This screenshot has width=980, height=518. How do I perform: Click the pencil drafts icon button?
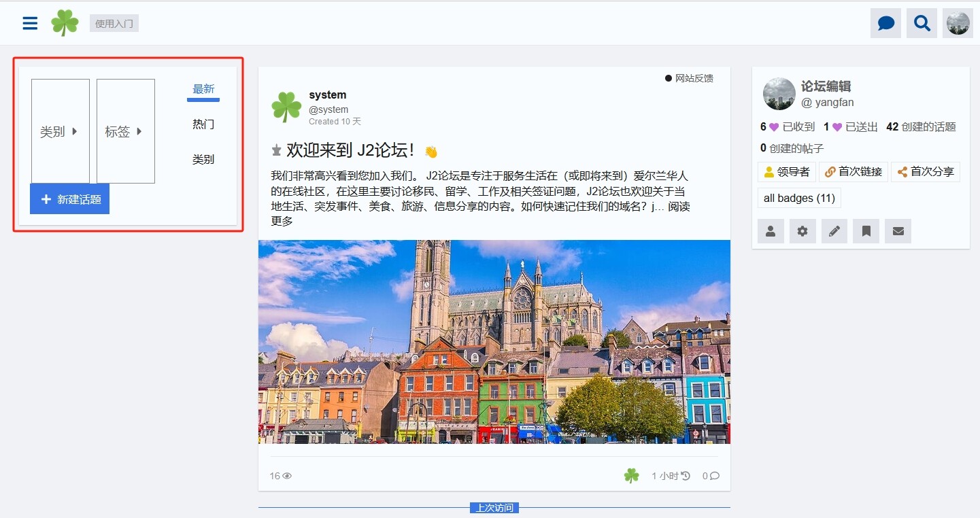click(x=834, y=231)
